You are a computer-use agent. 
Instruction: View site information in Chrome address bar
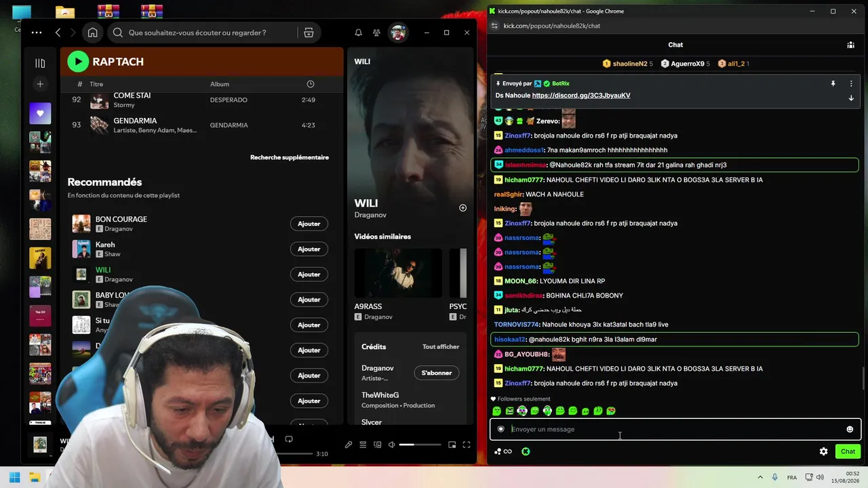(x=494, y=26)
